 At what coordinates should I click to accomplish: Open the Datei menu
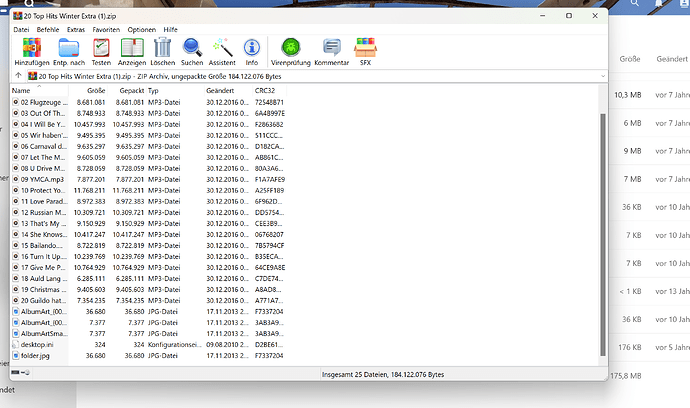pos(21,29)
